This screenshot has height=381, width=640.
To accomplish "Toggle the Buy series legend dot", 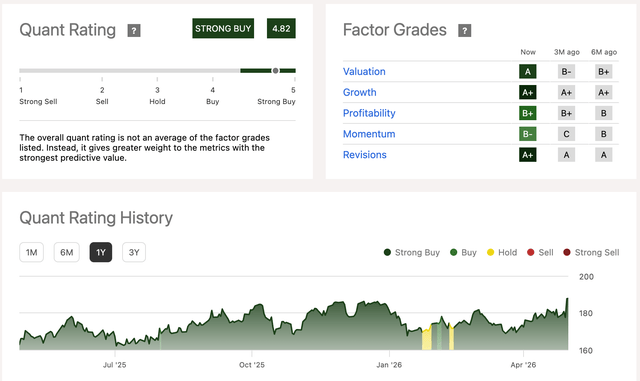I will pyautogui.click(x=453, y=252).
